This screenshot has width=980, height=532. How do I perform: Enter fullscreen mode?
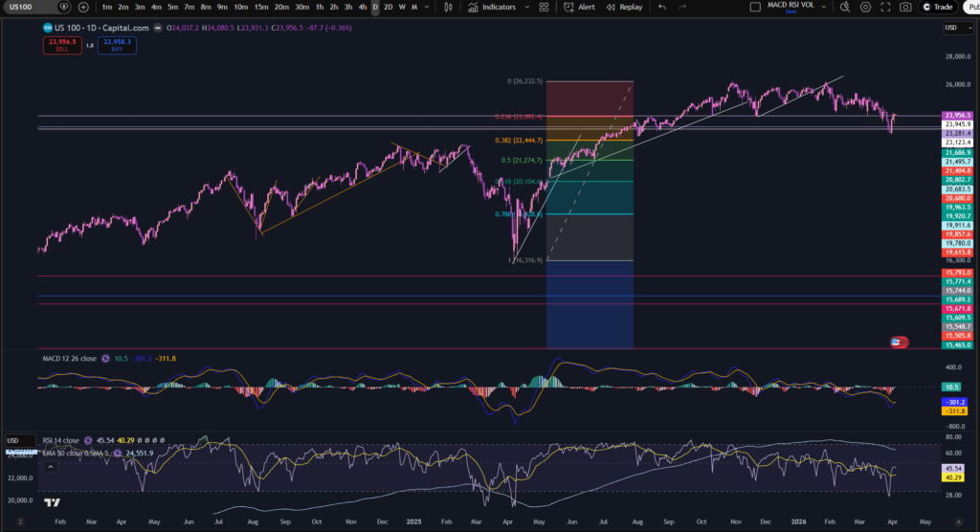pyautogui.click(x=885, y=7)
